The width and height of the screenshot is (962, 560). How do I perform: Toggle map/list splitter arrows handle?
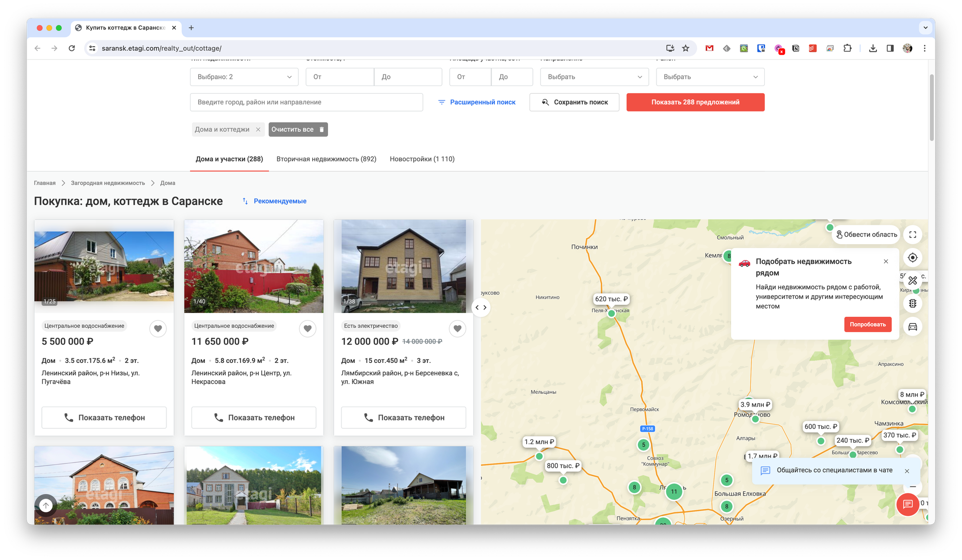click(x=481, y=307)
